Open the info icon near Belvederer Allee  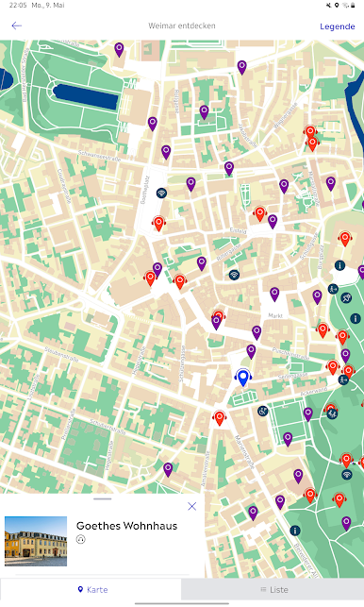[x=295, y=531]
